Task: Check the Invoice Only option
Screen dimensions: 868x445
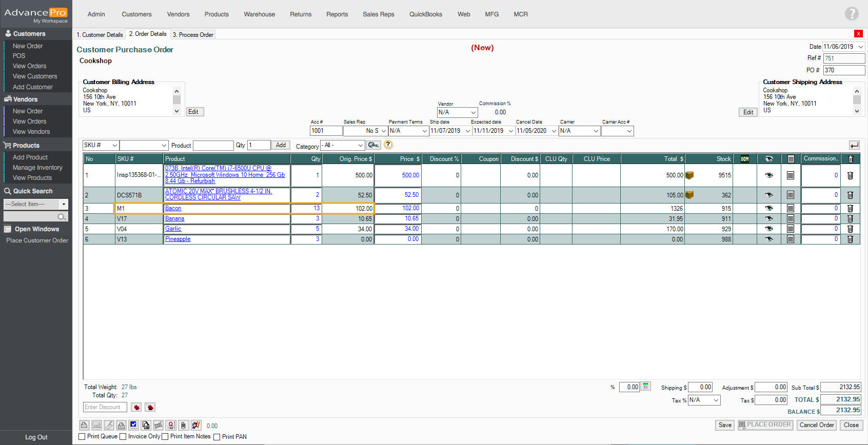Action: tap(123, 437)
